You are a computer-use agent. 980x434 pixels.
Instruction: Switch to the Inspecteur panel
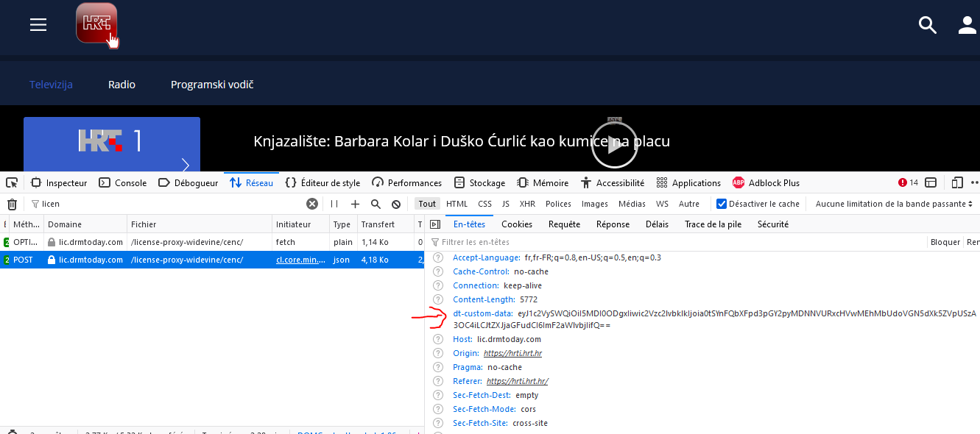click(59, 183)
